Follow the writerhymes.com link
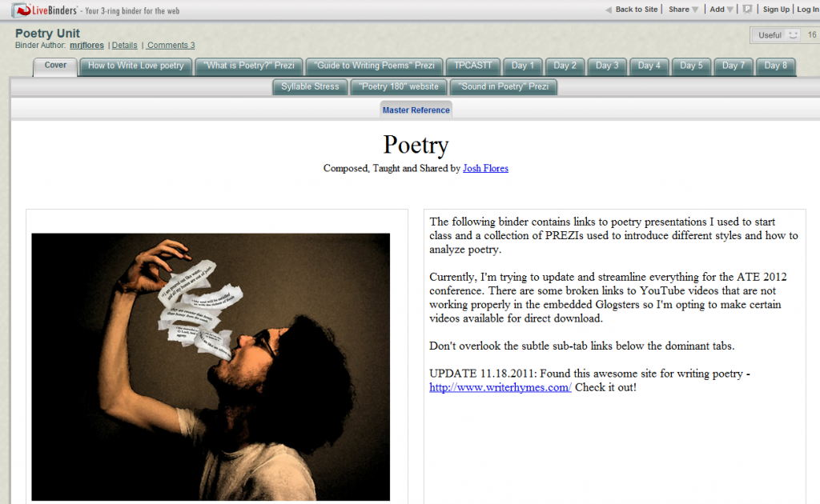 (x=500, y=387)
